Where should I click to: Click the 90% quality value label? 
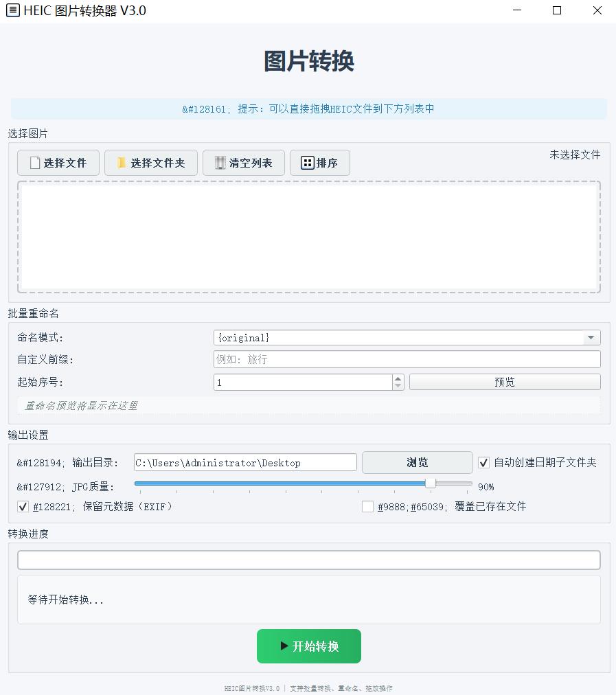(x=486, y=487)
